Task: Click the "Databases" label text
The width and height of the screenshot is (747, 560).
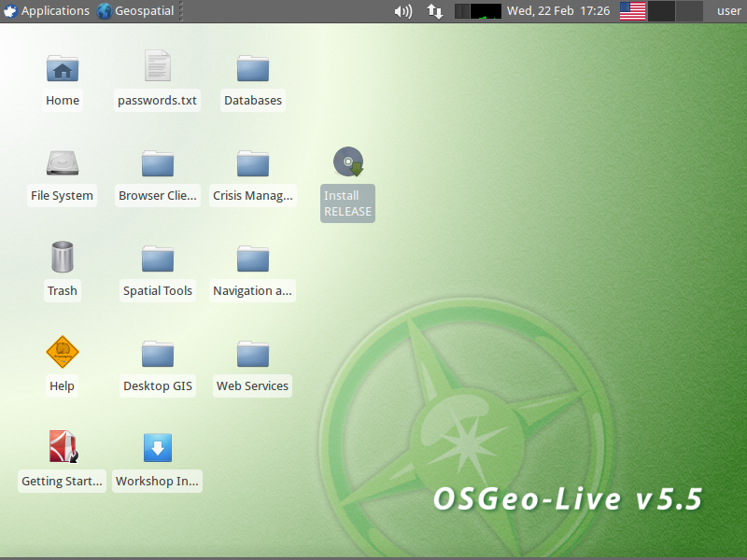Action: click(253, 101)
